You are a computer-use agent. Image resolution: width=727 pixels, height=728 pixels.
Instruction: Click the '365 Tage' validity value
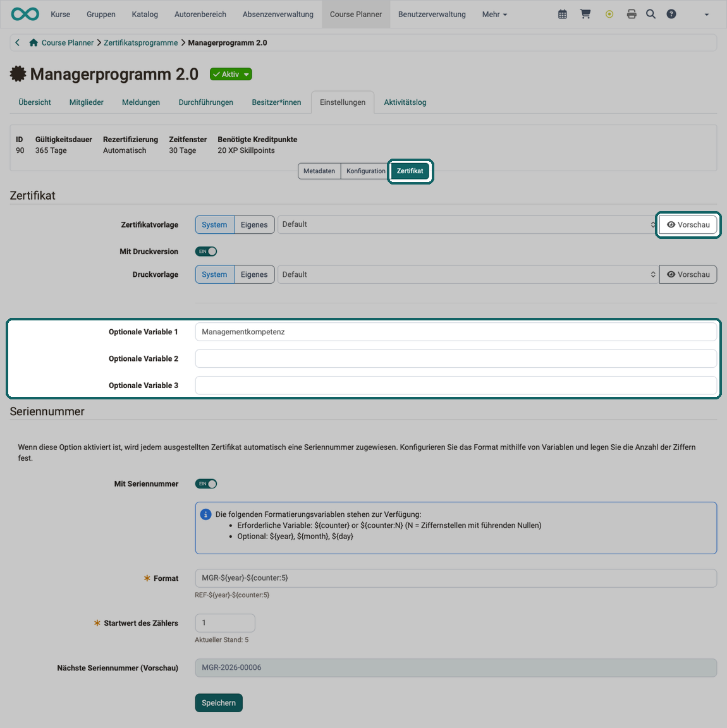pos(51,150)
